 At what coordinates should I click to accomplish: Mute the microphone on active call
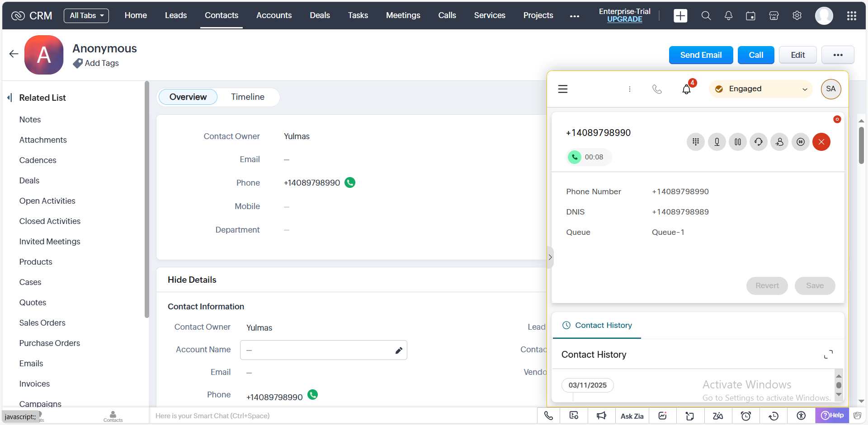(x=717, y=142)
